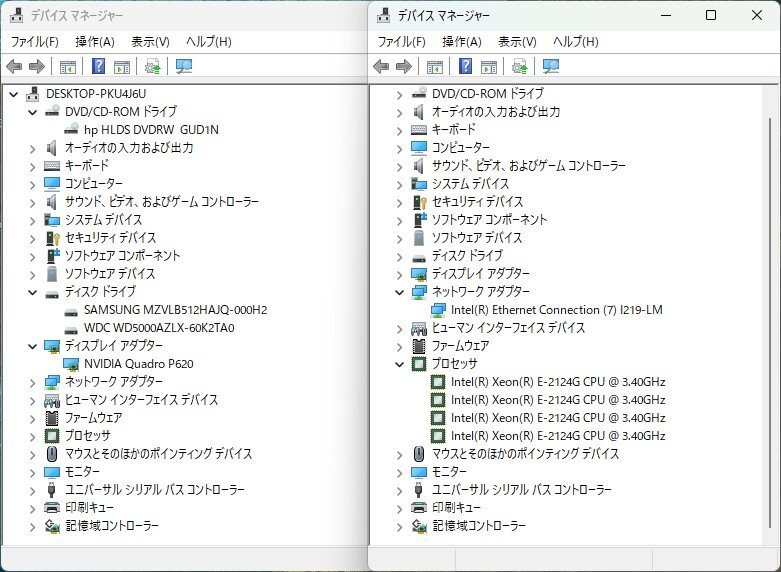Click Back arrow in left window toolbar

pyautogui.click(x=14, y=66)
